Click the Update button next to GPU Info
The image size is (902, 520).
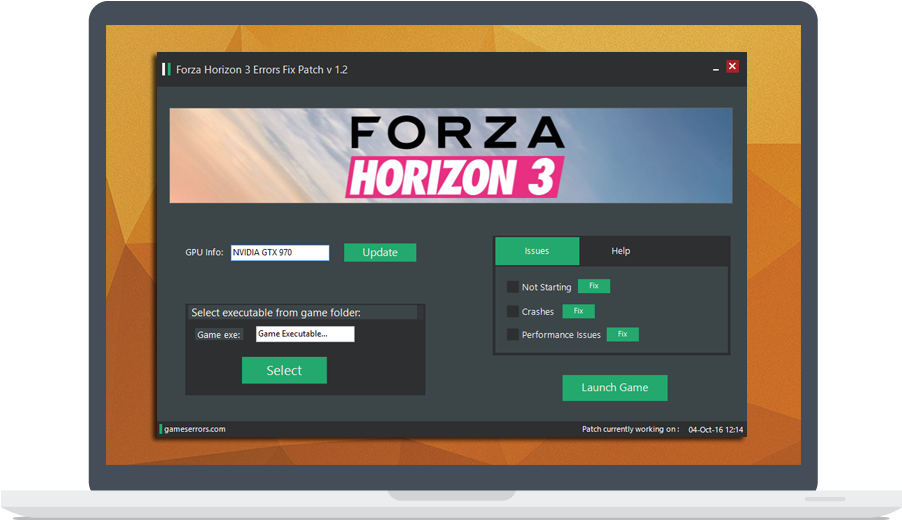[380, 253]
